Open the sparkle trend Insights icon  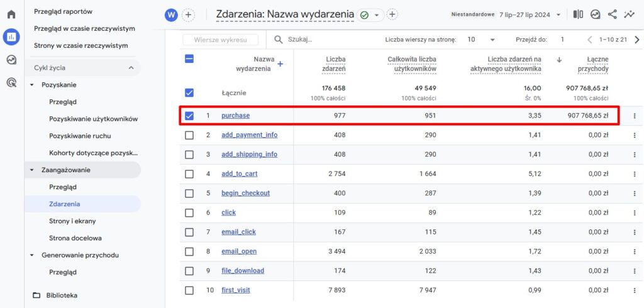tap(629, 15)
